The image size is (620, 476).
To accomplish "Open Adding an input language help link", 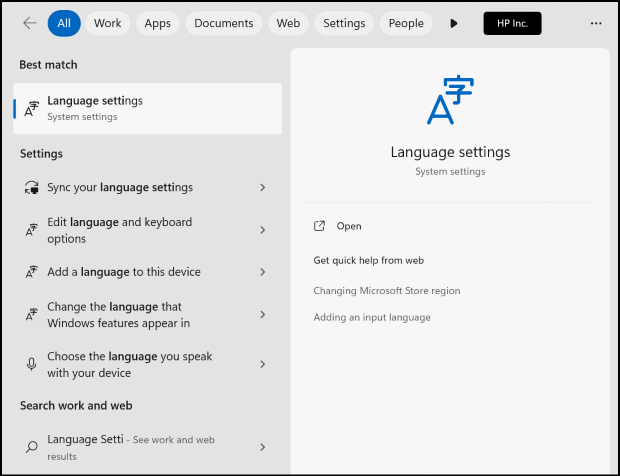I will [x=371, y=317].
